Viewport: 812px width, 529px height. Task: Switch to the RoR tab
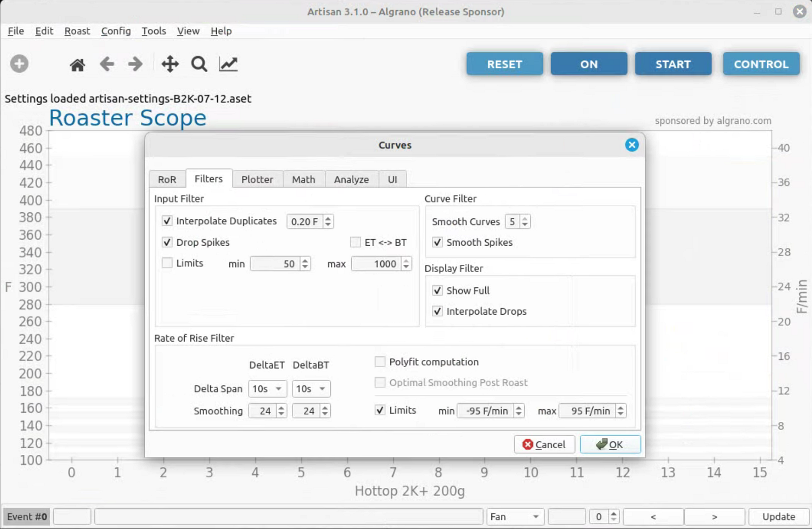167,179
